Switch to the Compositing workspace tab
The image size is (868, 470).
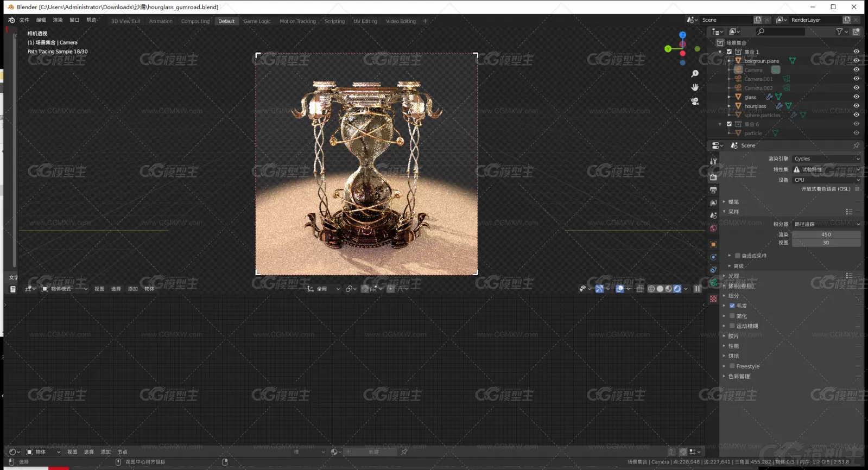pos(195,21)
